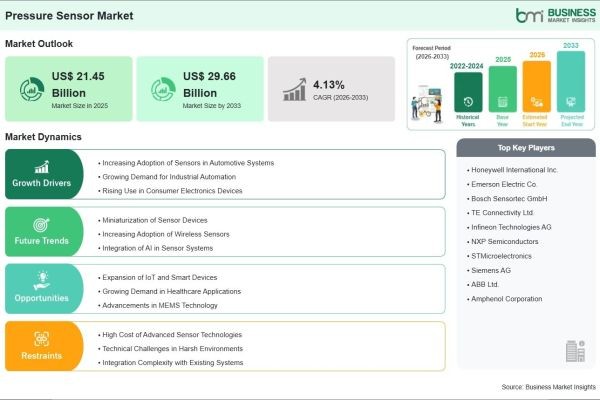Click the history clock icon in 2022-2024 bar
Viewport: 600px width, 400px height.
pyautogui.click(x=468, y=102)
